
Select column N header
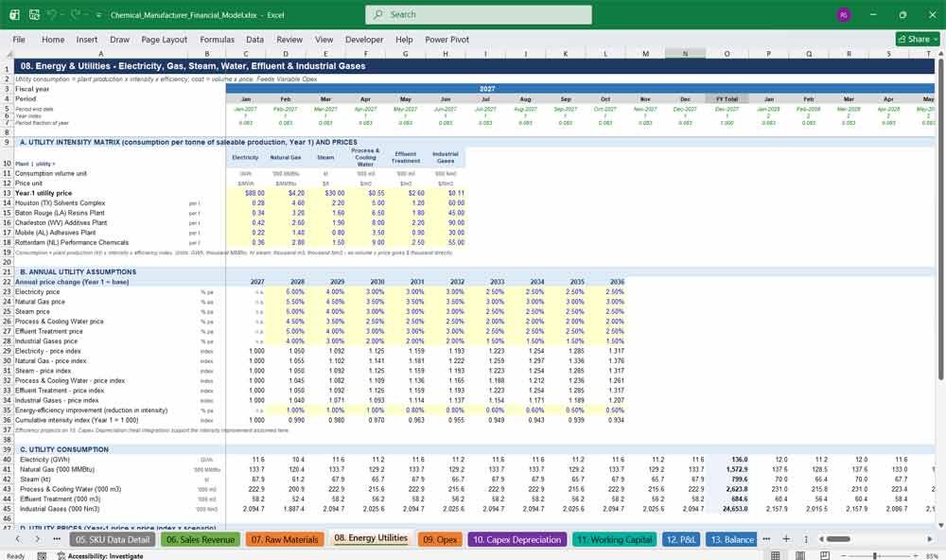685,54
